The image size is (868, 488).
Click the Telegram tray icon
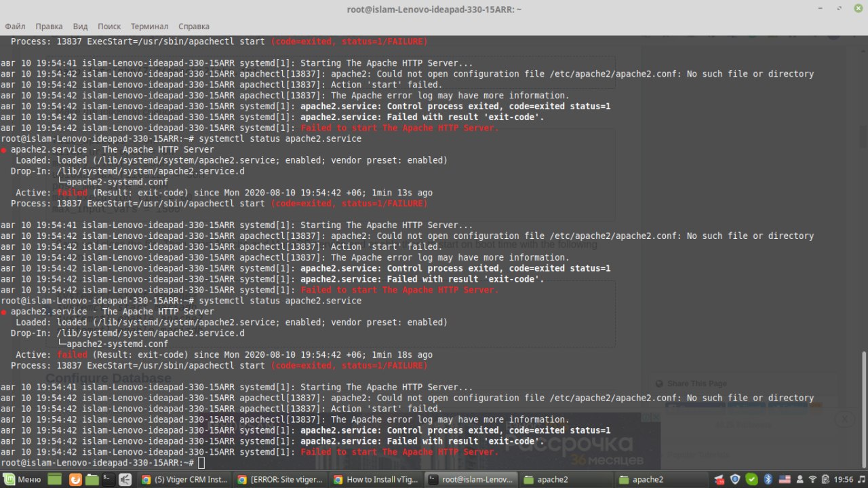click(719, 480)
